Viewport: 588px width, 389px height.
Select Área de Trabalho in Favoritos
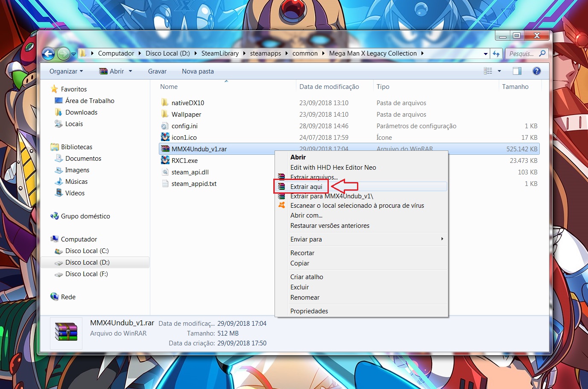coord(90,101)
